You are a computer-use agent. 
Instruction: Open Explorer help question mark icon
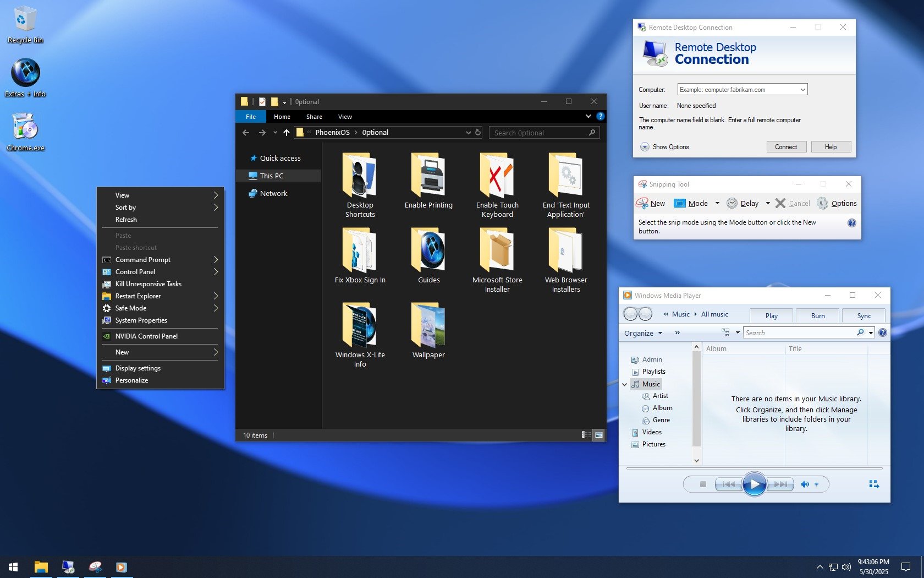coord(601,116)
